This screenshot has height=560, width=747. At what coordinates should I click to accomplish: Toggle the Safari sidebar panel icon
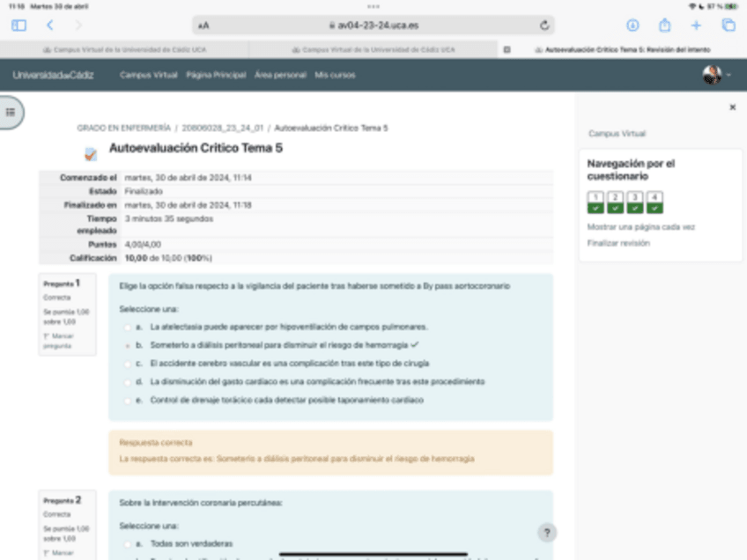(x=18, y=26)
